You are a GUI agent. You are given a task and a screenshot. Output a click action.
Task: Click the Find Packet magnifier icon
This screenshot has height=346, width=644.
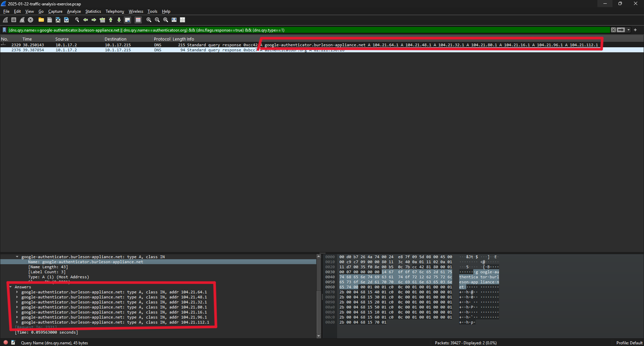(x=77, y=20)
